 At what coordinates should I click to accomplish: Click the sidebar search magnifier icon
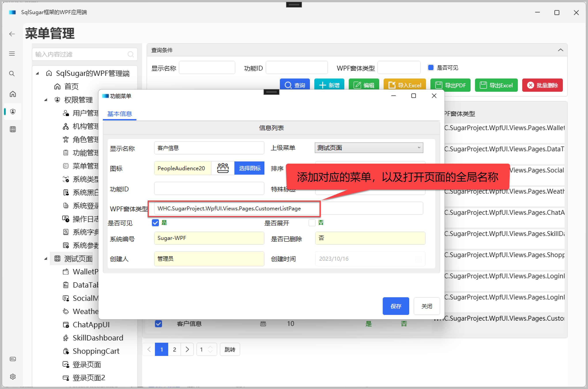12,74
